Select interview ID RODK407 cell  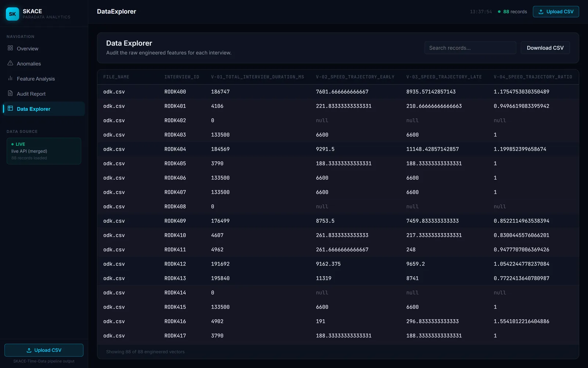[x=175, y=192]
